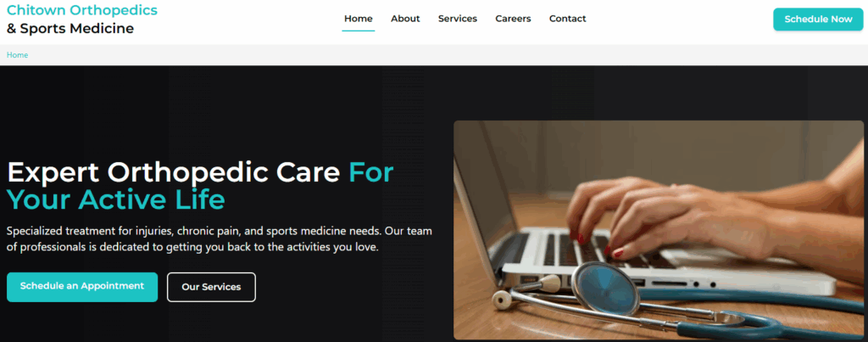
Task: Click the Home breadcrumb link
Action: pos(17,55)
